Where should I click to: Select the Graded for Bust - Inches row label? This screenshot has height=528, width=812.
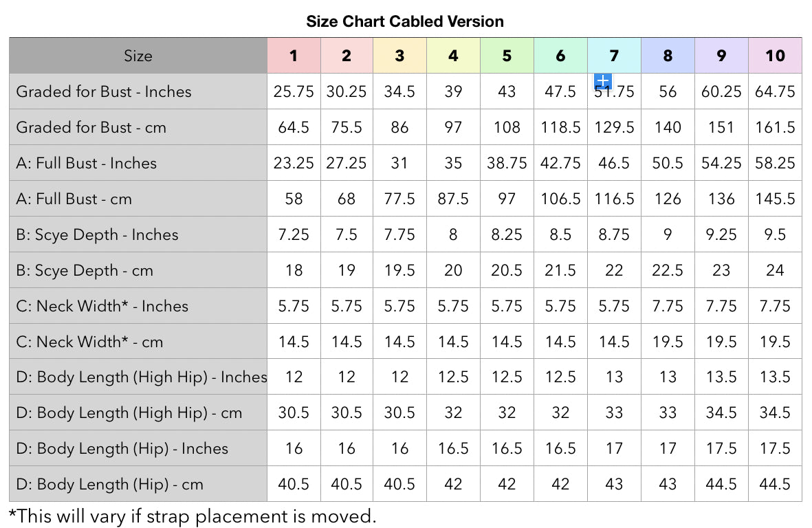[104, 91]
